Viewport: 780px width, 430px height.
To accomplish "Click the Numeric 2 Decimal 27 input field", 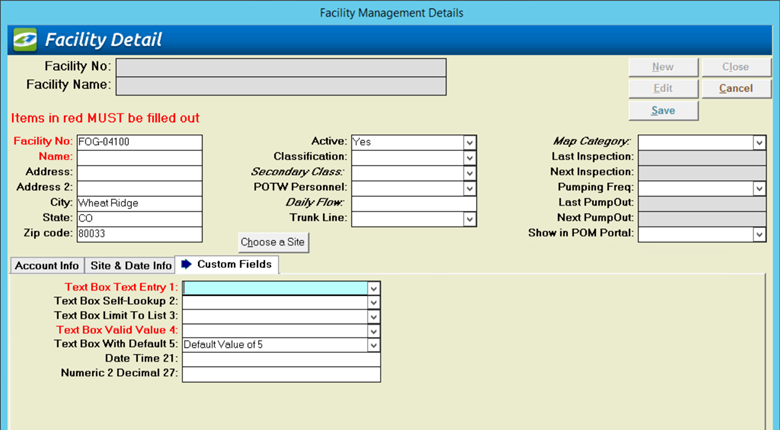I will point(282,374).
